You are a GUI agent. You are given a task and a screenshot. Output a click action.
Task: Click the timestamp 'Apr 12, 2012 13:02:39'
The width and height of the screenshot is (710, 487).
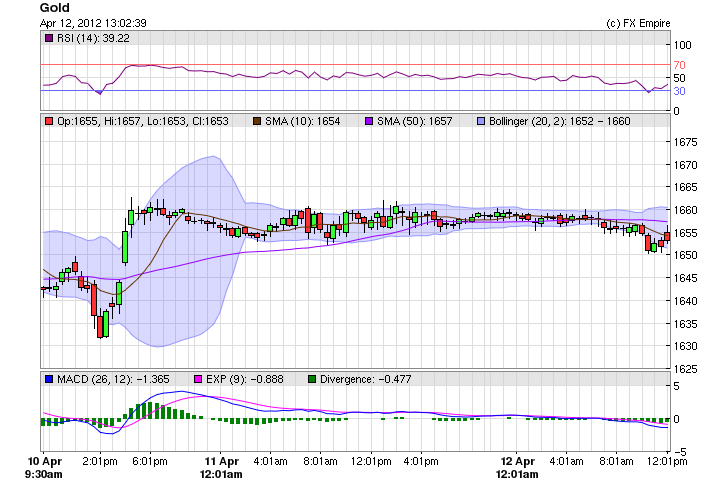pyautogui.click(x=93, y=23)
